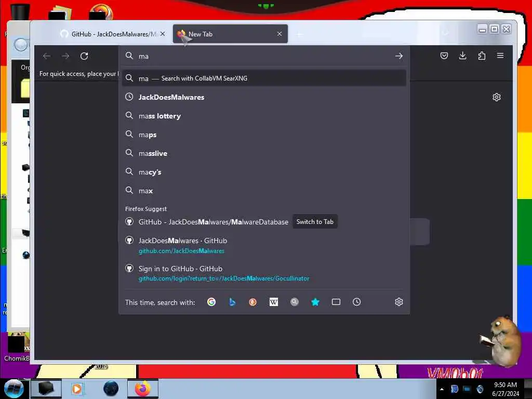Open the black box taskbar icon
Screen dimensions: 532x399
click(46, 389)
